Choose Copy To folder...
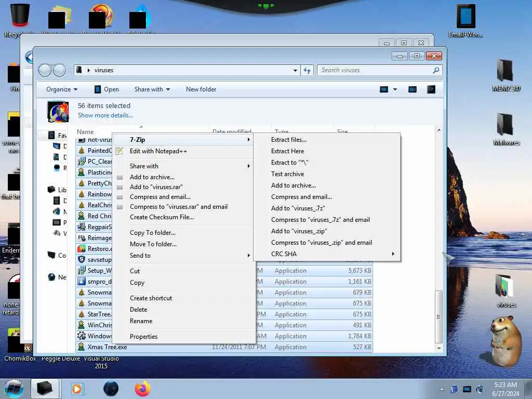532x399 pixels. (152, 232)
